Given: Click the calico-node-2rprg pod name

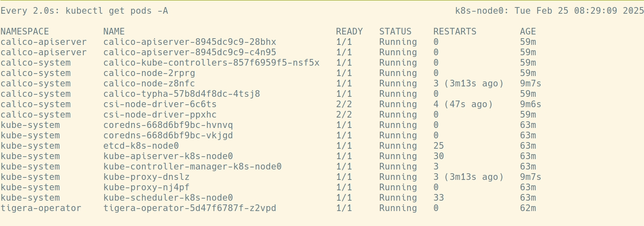Looking at the screenshot, I should [149, 73].
